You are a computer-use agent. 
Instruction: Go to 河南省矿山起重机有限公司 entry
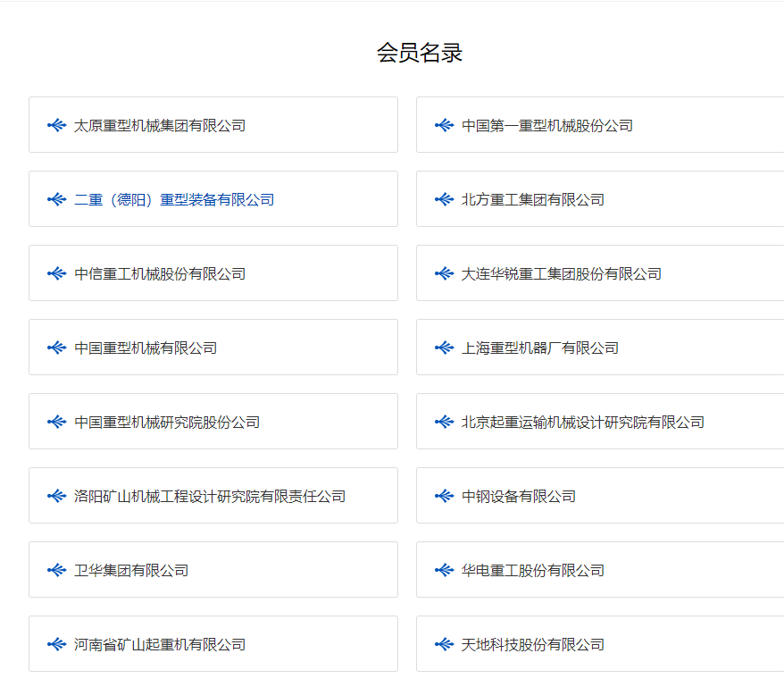tap(160, 644)
